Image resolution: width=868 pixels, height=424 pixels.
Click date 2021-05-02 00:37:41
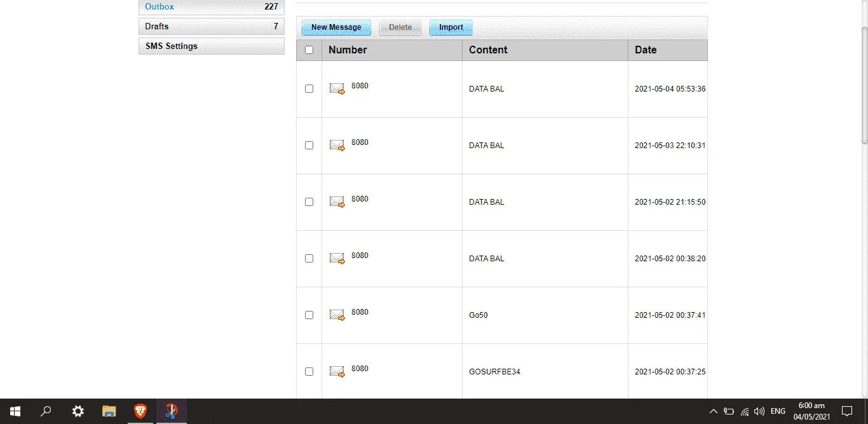point(670,315)
